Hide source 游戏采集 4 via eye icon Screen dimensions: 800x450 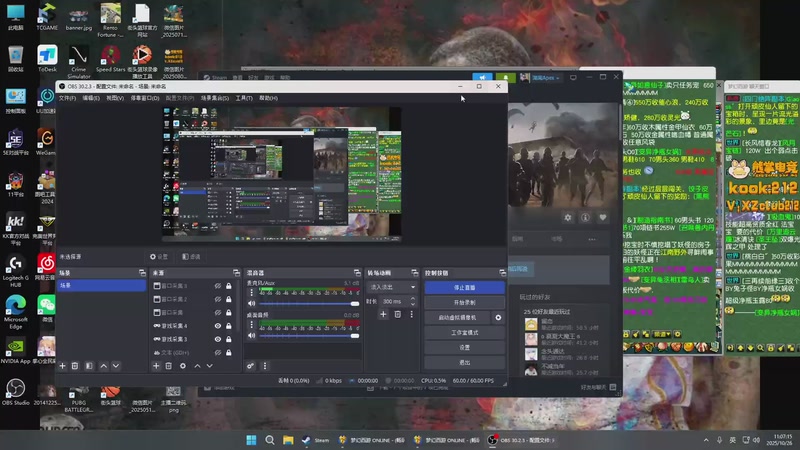point(218,326)
